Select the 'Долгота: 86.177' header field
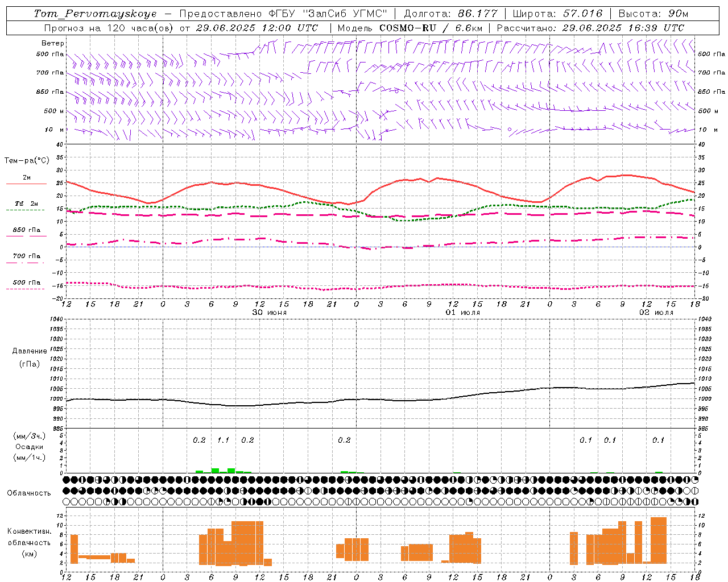The height and width of the screenshot is (582, 728). pos(450,14)
